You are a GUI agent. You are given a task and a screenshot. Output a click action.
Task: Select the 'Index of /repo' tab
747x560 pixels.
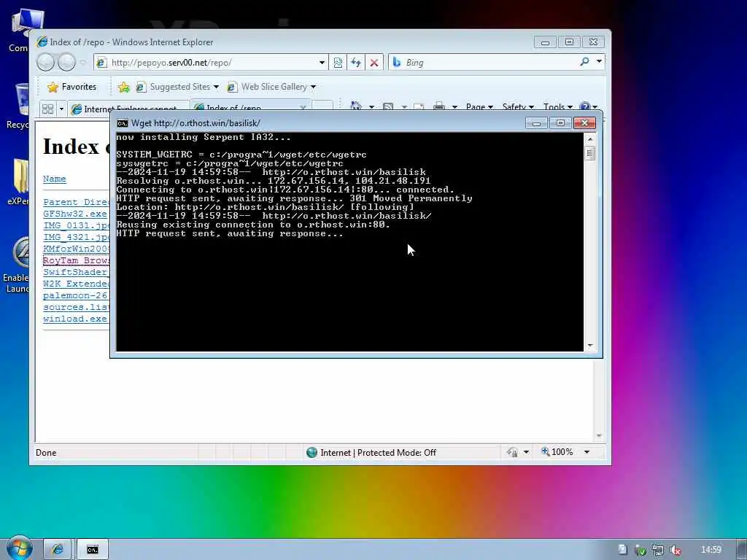(x=251, y=106)
